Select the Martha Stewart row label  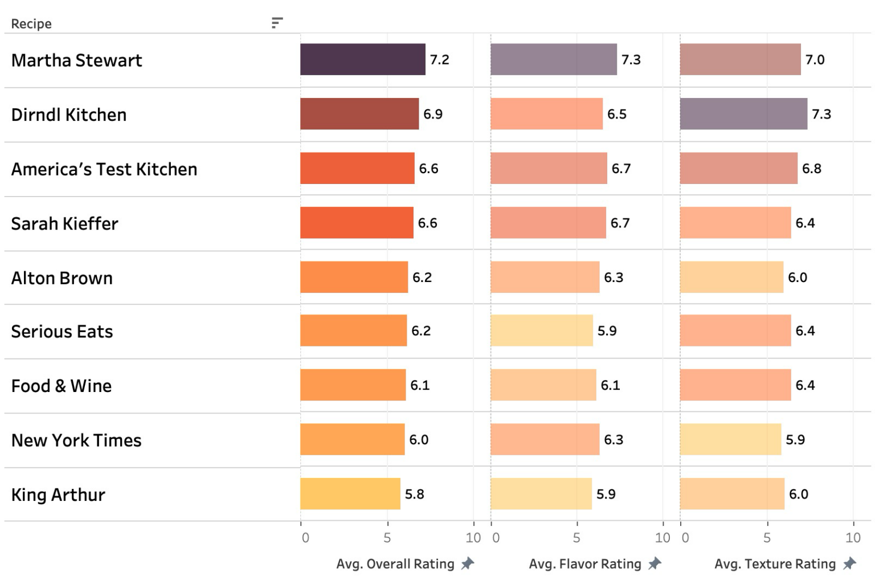pos(77,60)
